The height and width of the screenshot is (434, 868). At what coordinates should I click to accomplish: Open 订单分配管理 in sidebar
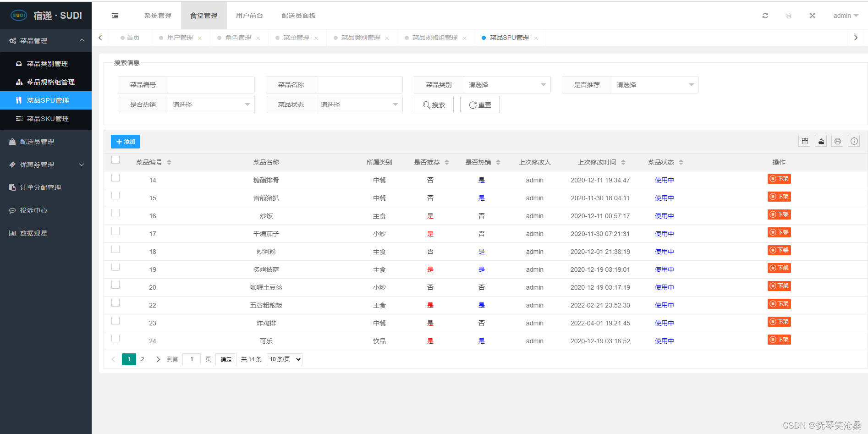[46, 187]
